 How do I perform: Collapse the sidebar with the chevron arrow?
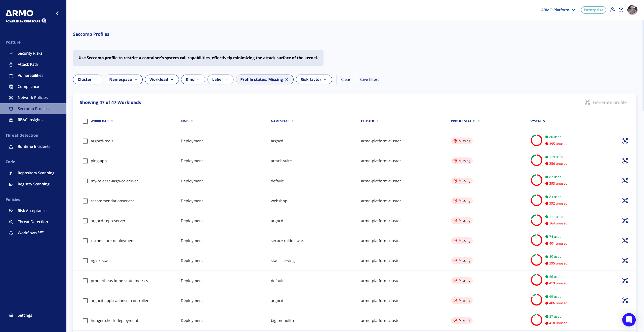pyautogui.click(x=57, y=13)
